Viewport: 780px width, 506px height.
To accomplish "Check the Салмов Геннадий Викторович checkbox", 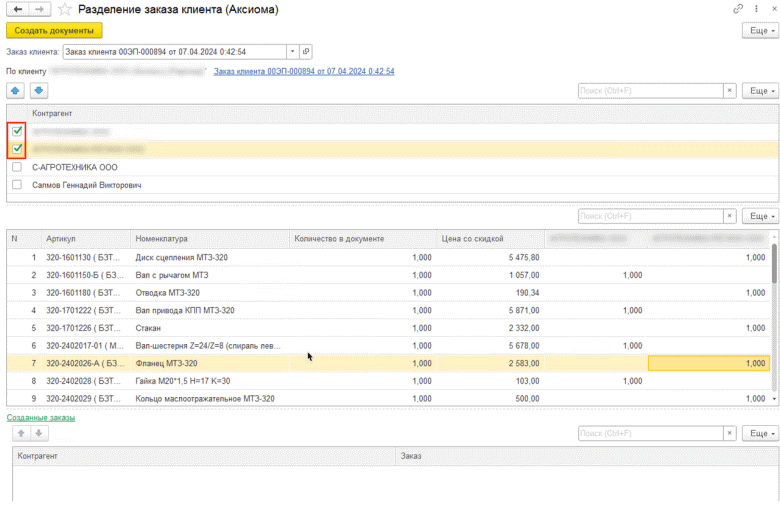I will (x=17, y=185).
